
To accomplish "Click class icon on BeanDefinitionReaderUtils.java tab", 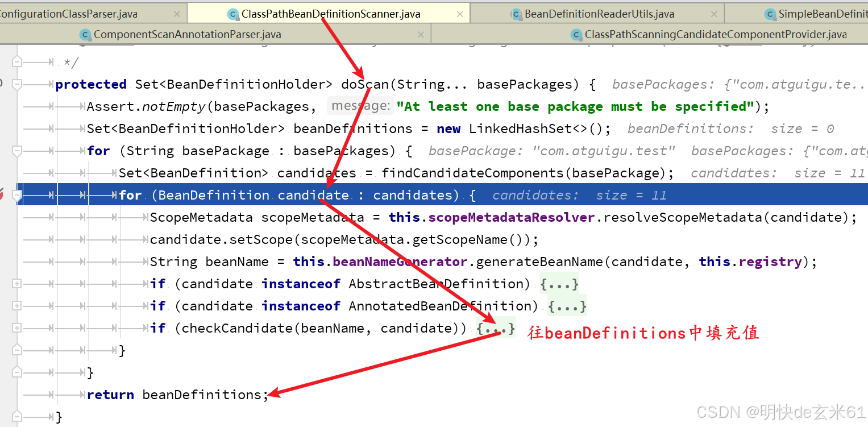I will [x=516, y=14].
